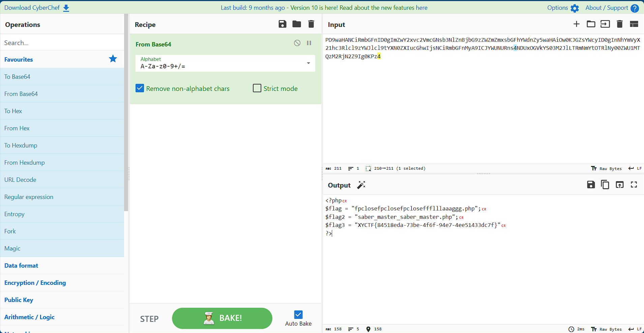
Task: Select To Base64 operation
Action: point(62,76)
